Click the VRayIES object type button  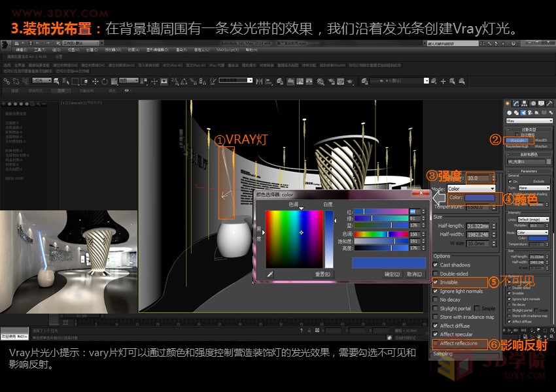541,140
